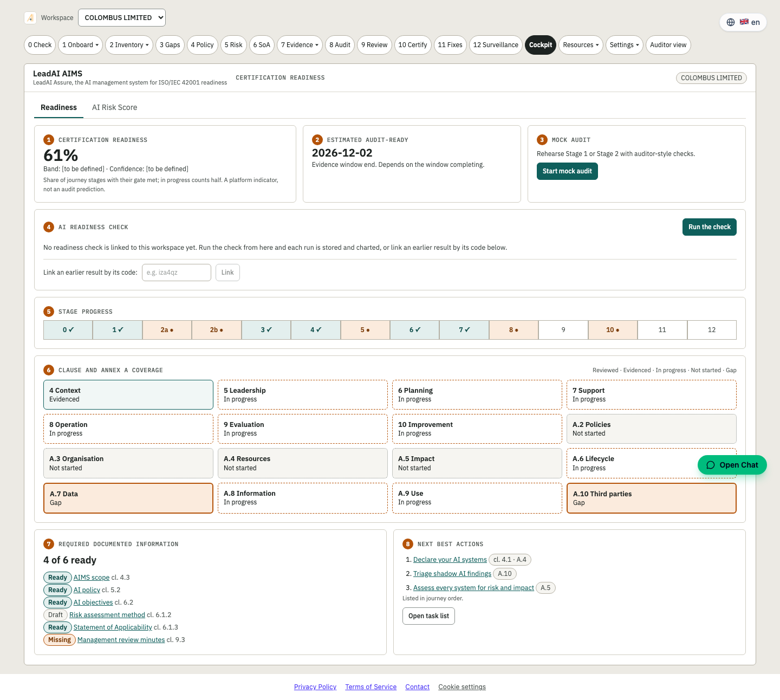The width and height of the screenshot is (780, 700).
Task: Open the A.7 Data gap card
Action: coord(128,498)
